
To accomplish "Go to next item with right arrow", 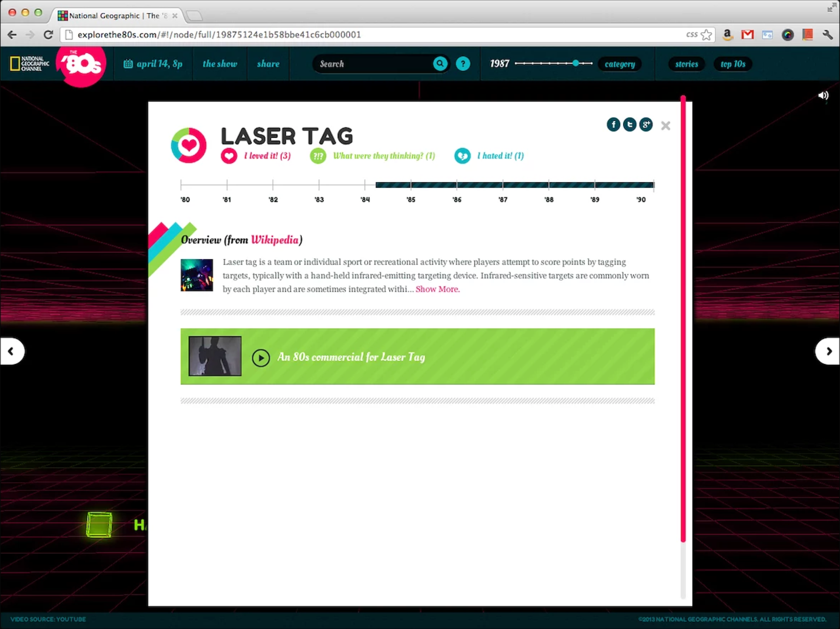I will tap(828, 351).
